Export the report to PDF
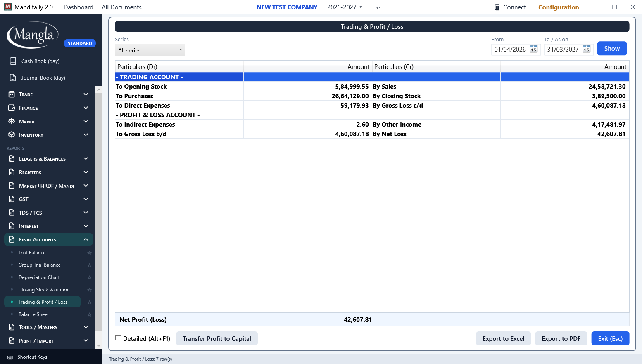 click(x=561, y=338)
